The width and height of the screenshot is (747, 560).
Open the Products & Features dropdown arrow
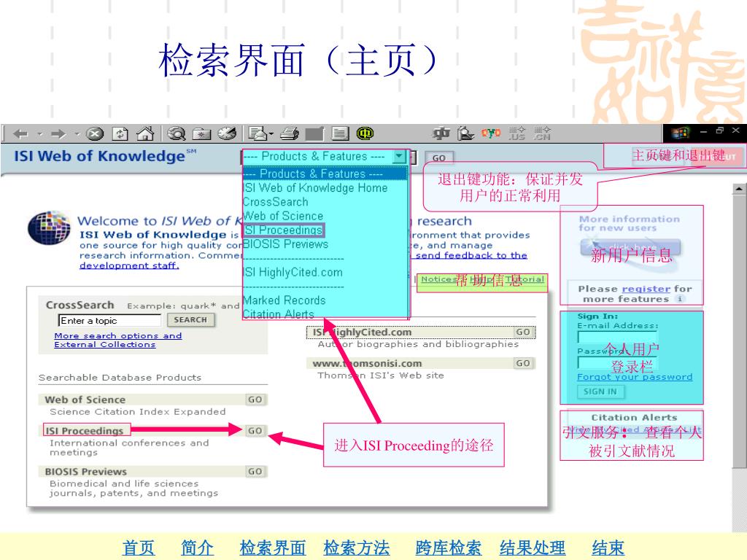[399, 156]
